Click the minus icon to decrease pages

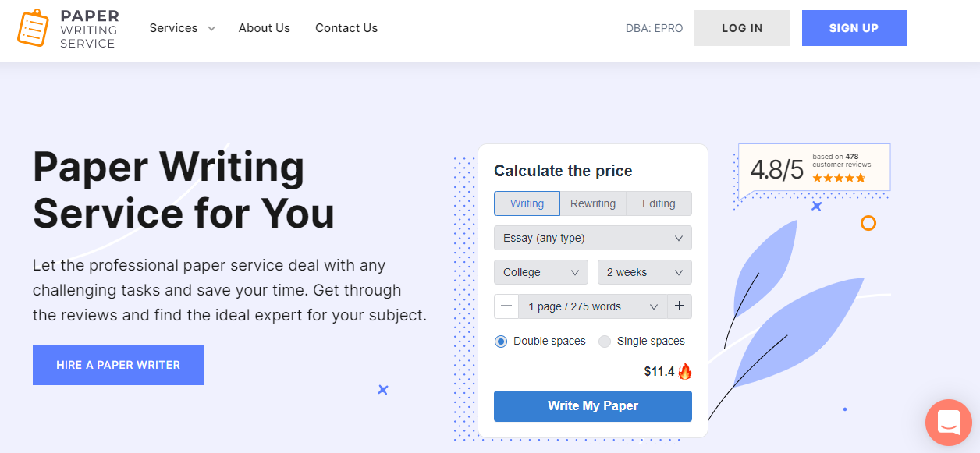coord(506,306)
